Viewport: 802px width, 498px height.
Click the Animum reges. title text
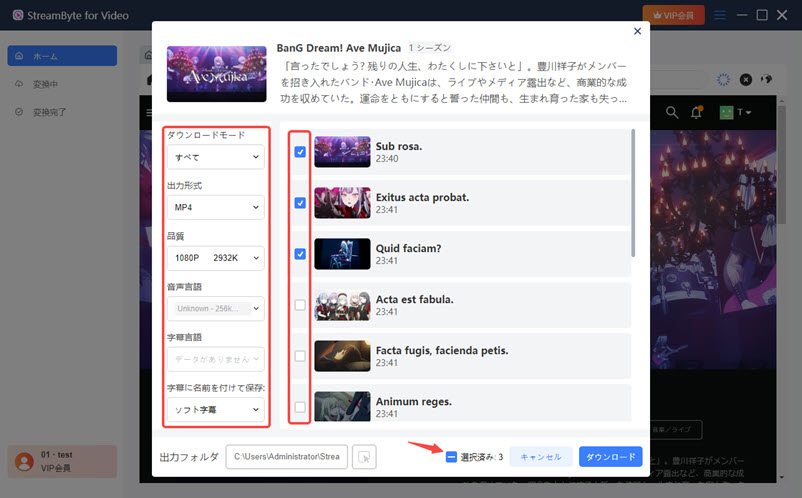(x=414, y=402)
